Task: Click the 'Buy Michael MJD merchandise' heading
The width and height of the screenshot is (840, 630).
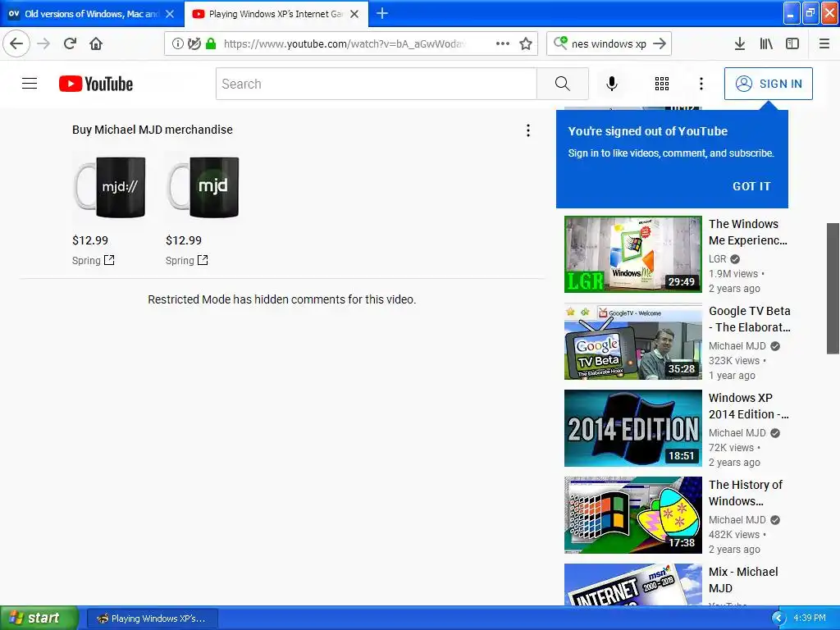Action: point(152,130)
